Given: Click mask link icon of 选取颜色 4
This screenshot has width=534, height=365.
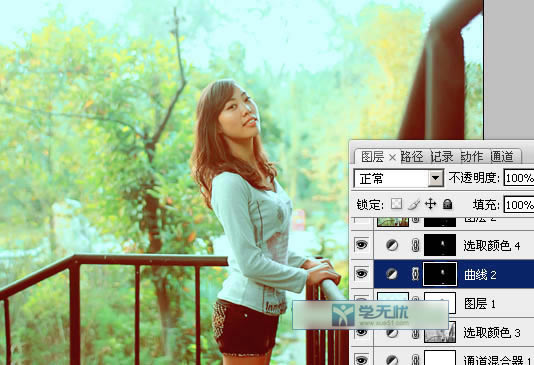Looking at the screenshot, I should pyautogui.click(x=415, y=245).
